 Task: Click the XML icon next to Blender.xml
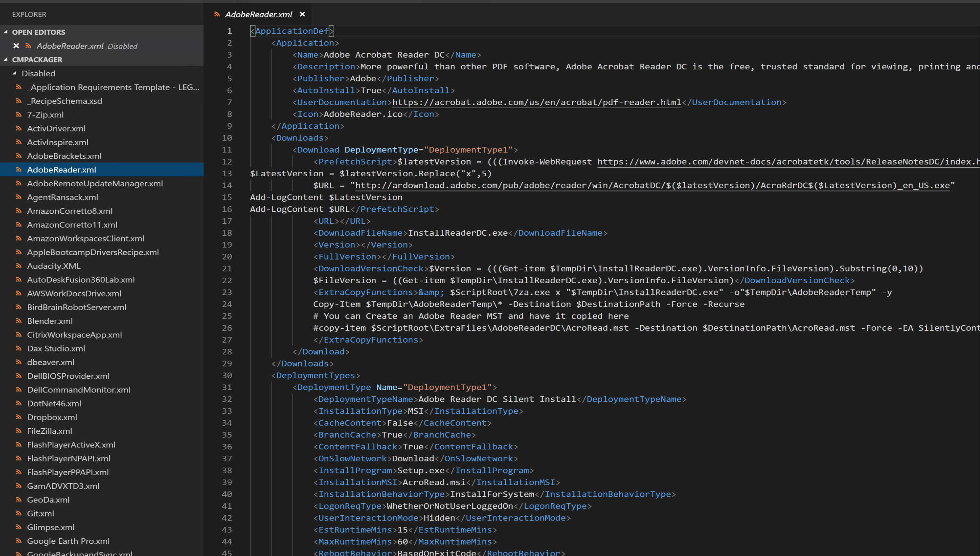[18, 321]
